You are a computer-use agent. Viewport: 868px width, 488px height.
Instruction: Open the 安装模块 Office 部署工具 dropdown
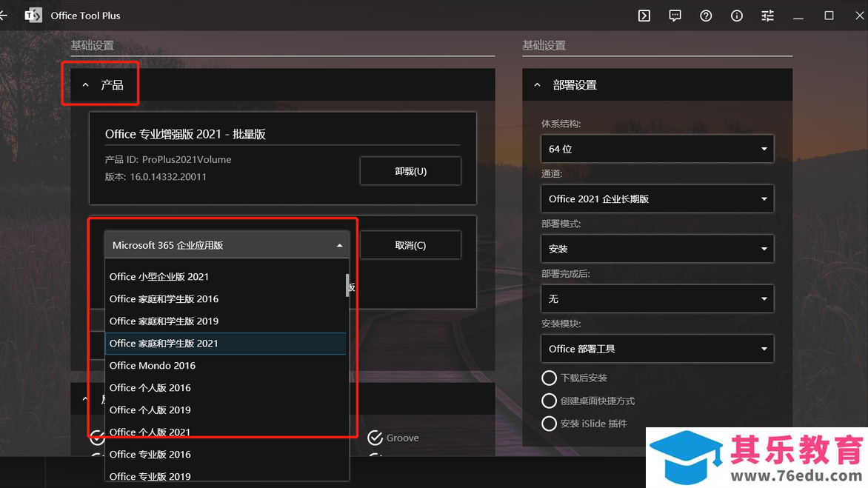(x=657, y=349)
